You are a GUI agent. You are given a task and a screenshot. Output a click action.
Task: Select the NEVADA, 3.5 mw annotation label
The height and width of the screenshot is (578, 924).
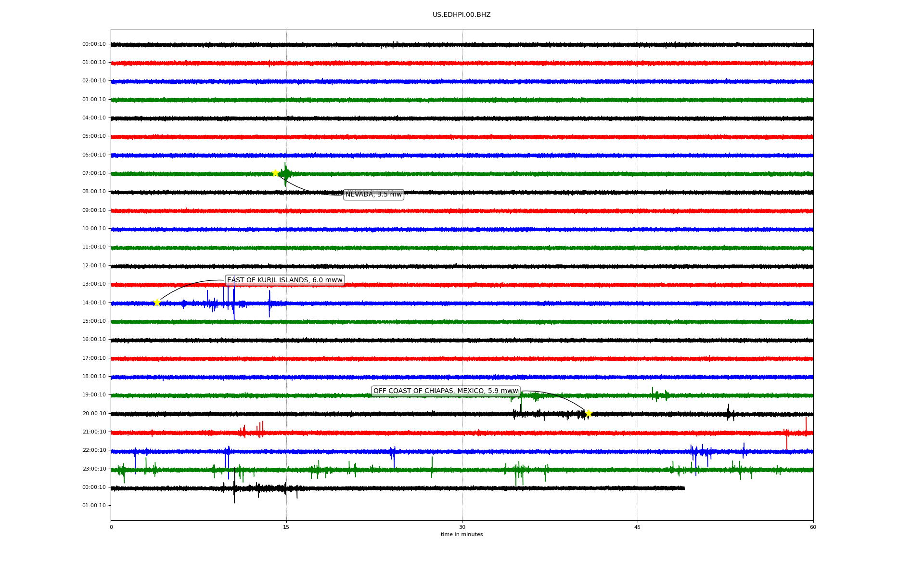[373, 195]
